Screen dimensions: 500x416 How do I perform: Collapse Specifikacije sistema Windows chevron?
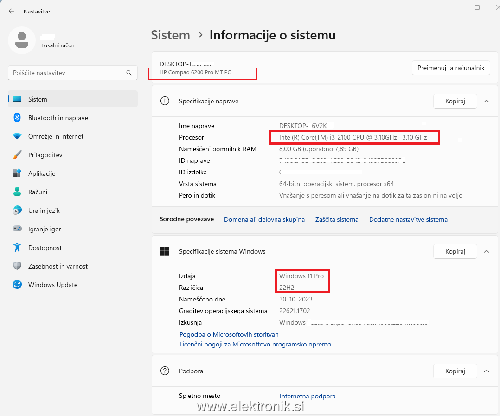486,251
